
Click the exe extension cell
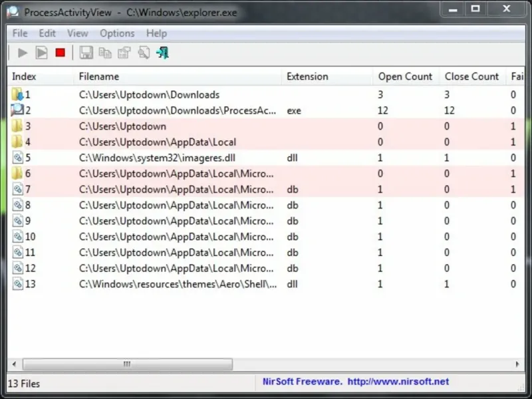click(294, 110)
